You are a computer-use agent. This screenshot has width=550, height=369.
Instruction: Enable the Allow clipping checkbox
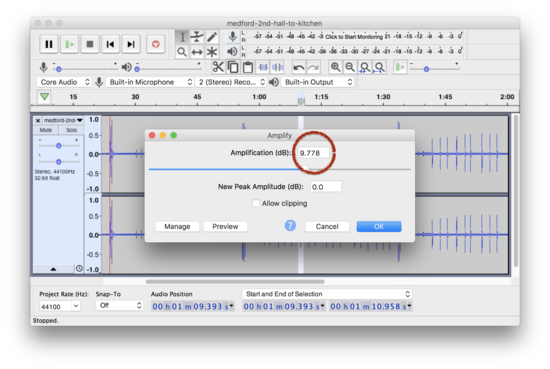(256, 203)
